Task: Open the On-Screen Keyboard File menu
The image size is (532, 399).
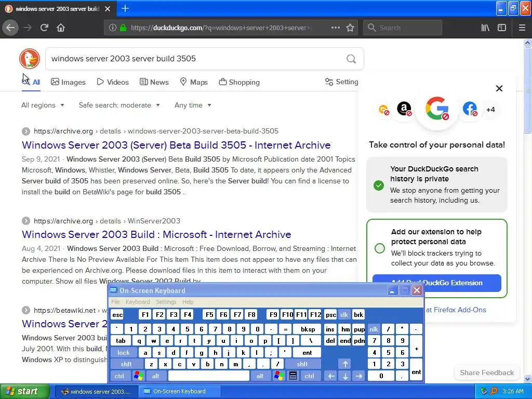Action: (115, 302)
